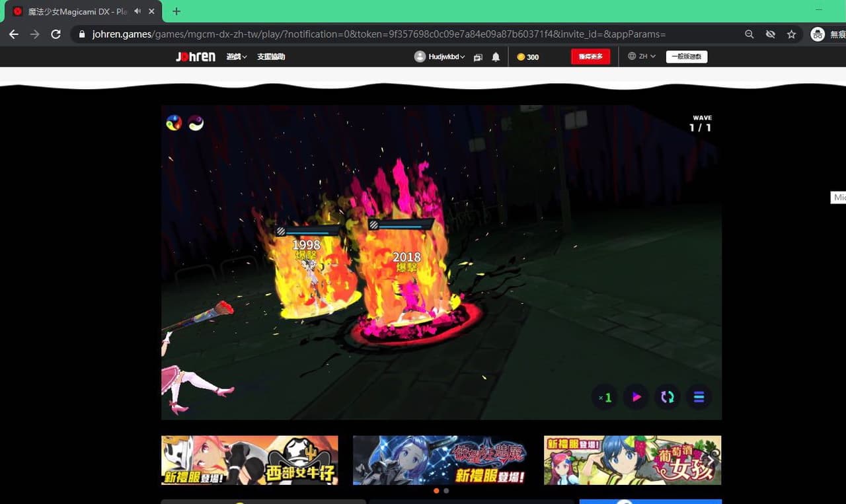Image resolution: width=846 pixels, height=504 pixels.
Task: Open the notifications bell
Action: pos(496,57)
